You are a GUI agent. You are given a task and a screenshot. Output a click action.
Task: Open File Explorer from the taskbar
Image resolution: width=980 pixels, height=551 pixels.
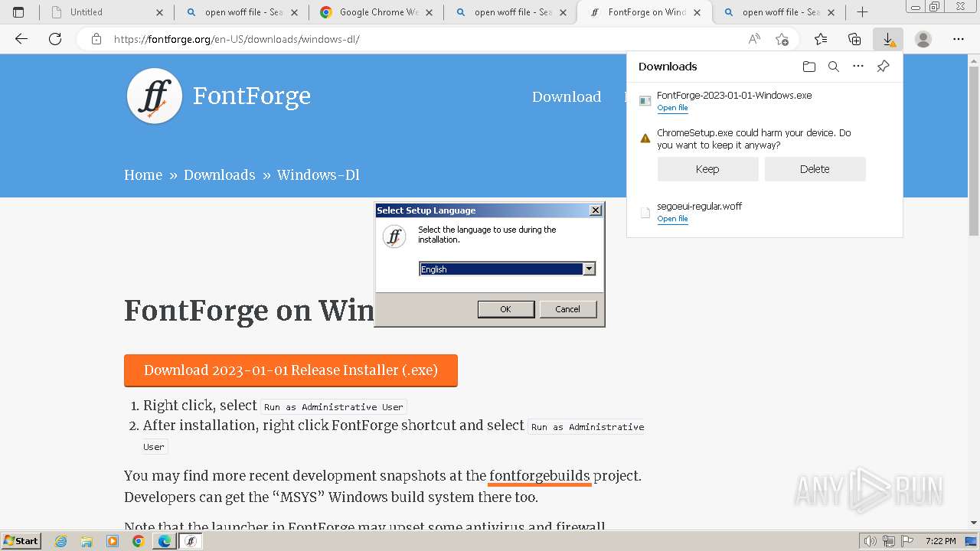(87, 541)
